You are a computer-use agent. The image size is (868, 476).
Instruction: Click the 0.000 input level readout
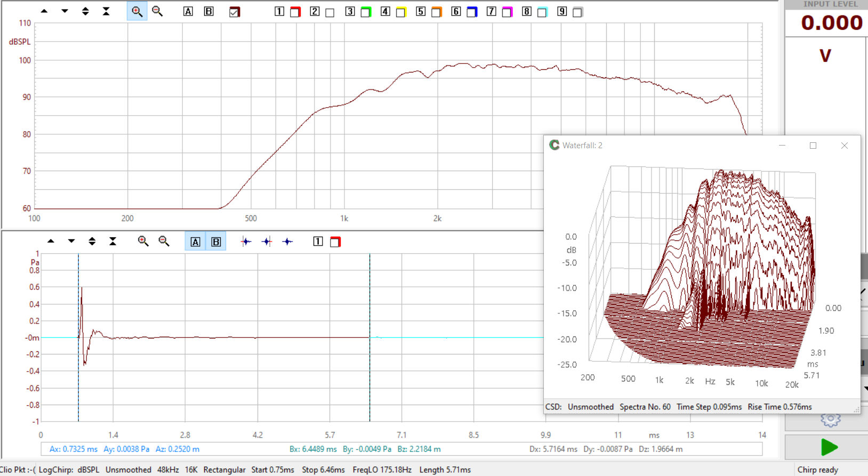[832, 22]
